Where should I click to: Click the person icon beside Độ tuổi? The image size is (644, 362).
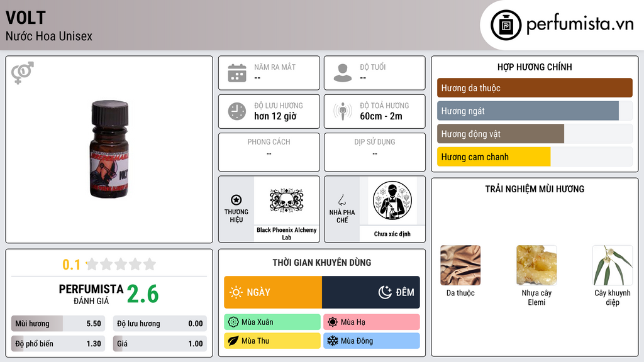coord(343,73)
